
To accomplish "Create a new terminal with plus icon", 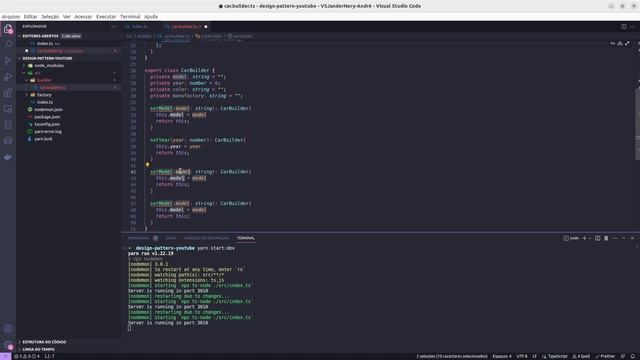I will click(584, 238).
